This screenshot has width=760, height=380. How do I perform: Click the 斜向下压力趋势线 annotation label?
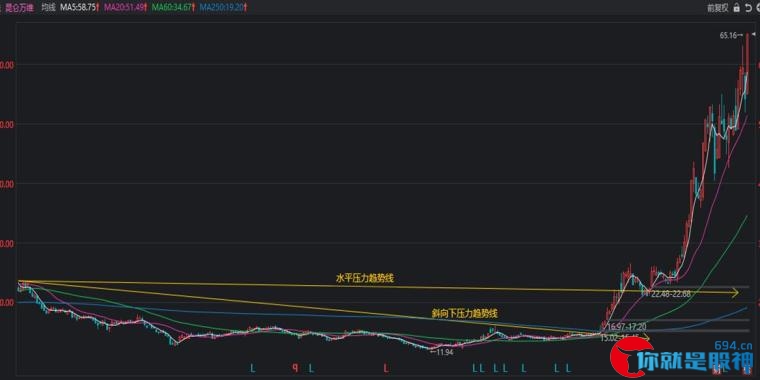(465, 313)
